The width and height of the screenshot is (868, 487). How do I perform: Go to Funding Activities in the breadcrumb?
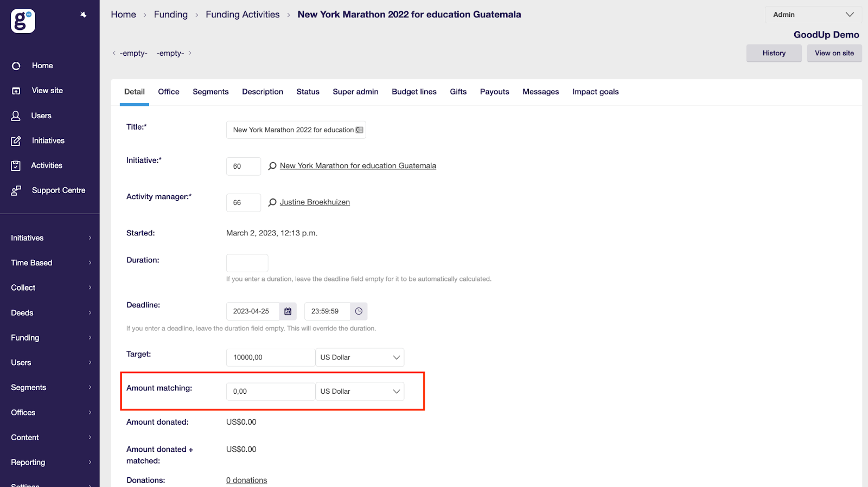[x=242, y=15]
